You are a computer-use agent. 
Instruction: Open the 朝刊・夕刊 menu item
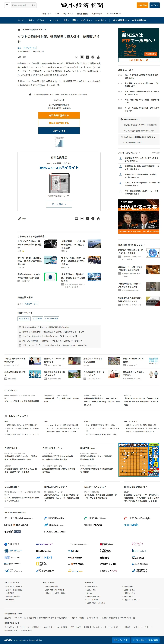click(x=47, y=14)
